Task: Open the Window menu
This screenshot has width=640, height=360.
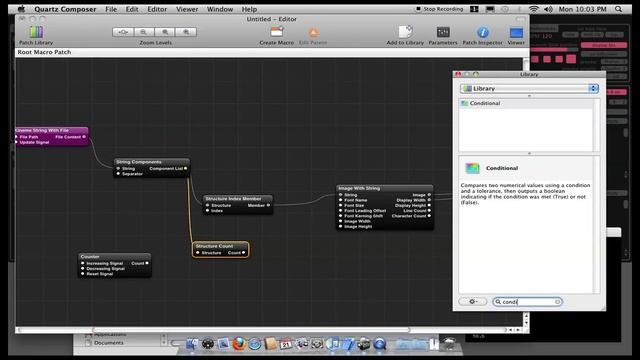Action: (x=220, y=9)
